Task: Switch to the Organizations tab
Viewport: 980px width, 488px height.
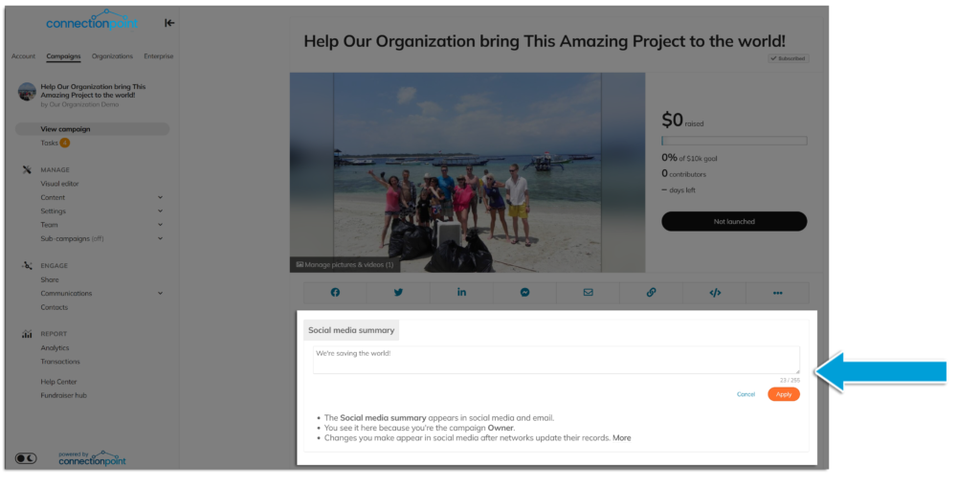Action: (x=113, y=56)
